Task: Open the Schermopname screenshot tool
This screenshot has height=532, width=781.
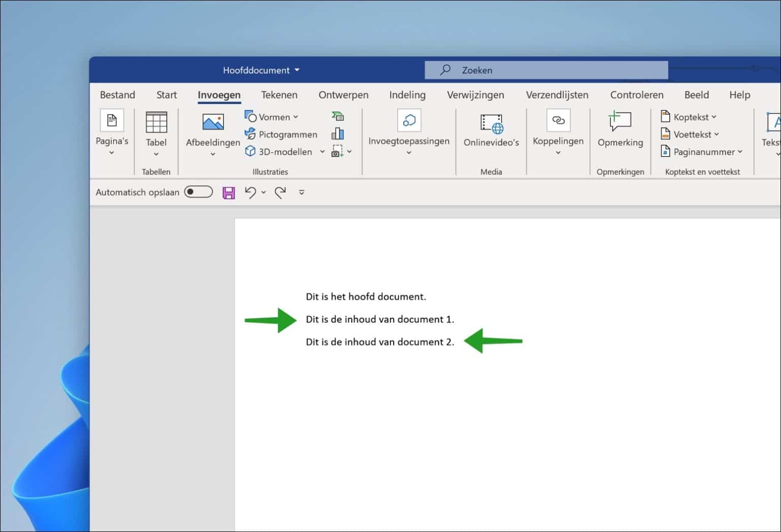Action: [338, 151]
